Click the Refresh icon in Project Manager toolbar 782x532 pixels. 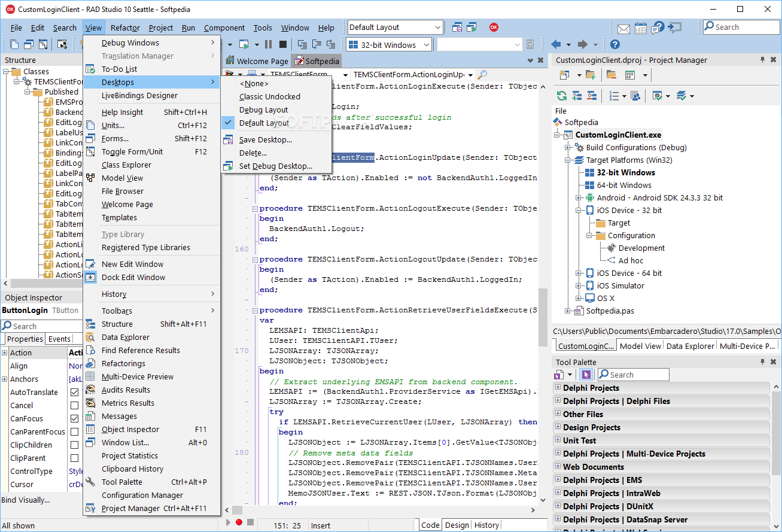coord(561,96)
